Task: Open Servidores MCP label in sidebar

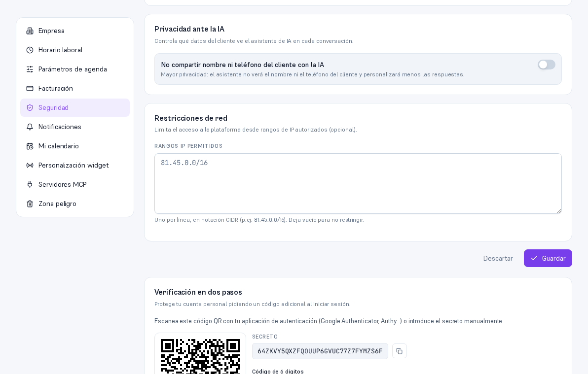Action: coord(62,184)
